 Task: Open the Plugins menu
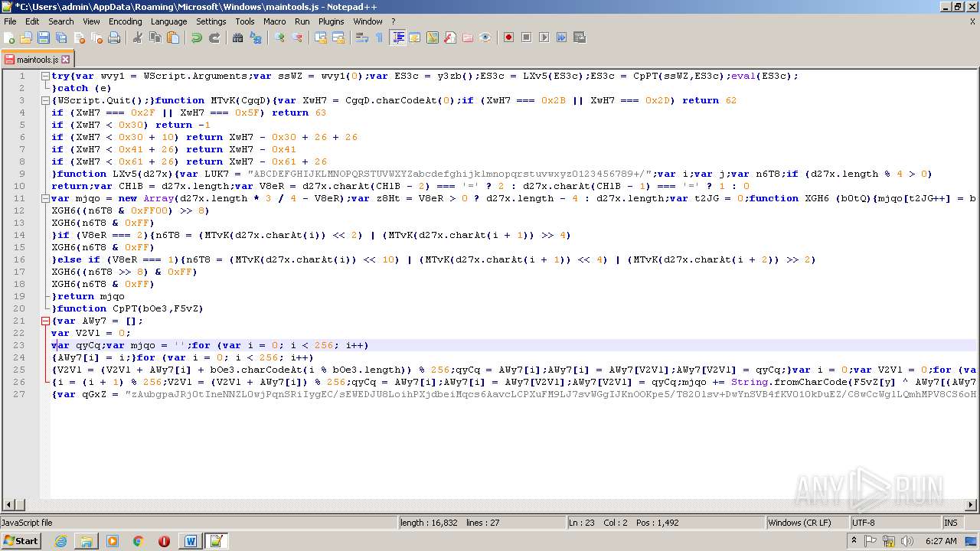tap(332, 21)
